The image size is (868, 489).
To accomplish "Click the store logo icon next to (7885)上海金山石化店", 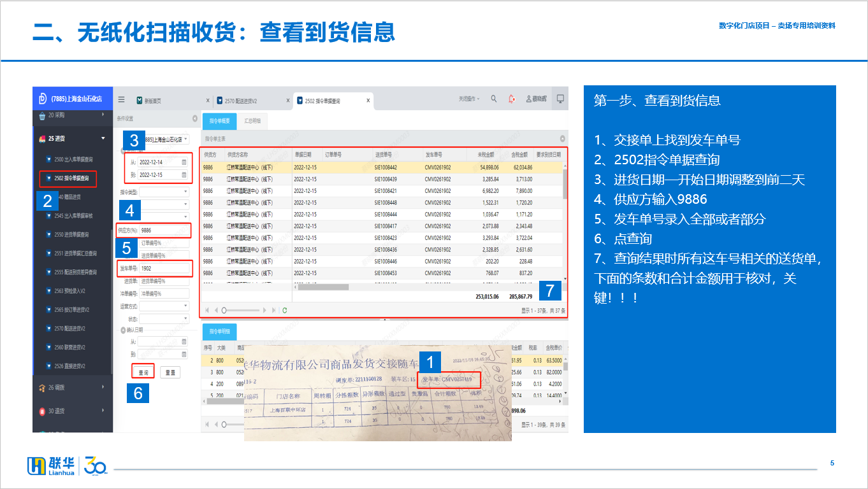I will 42,99.
